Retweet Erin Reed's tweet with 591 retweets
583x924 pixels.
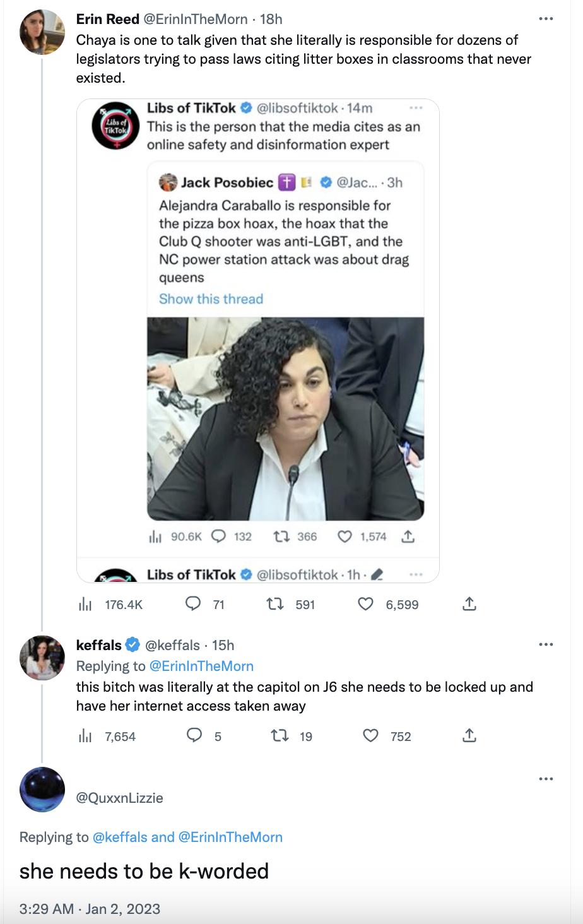pos(275,605)
